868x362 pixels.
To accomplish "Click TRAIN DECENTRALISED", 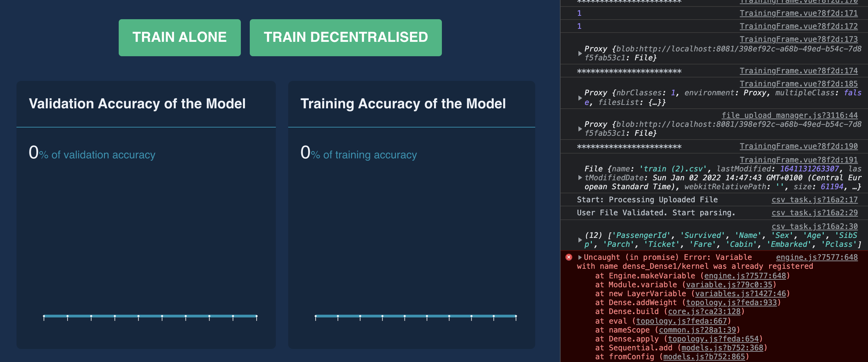I will [345, 37].
